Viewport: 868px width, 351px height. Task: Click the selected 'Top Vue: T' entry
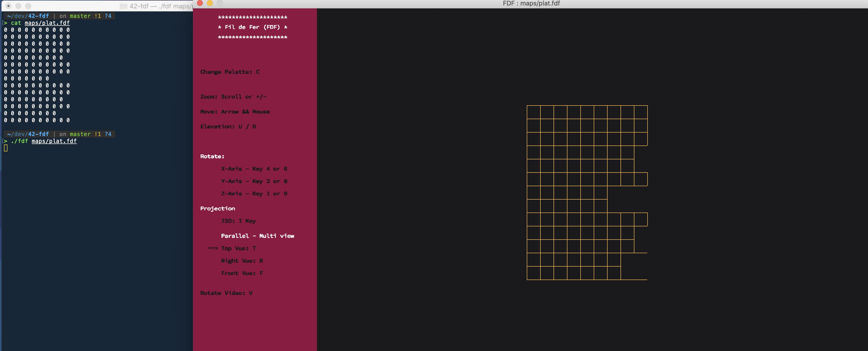coord(239,248)
